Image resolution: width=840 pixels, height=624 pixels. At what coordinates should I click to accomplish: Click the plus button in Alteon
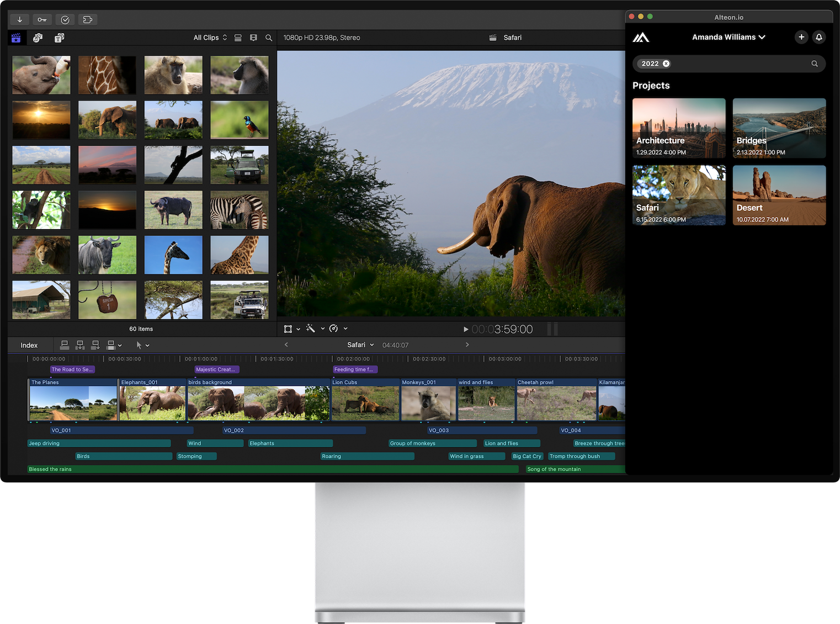(x=801, y=37)
